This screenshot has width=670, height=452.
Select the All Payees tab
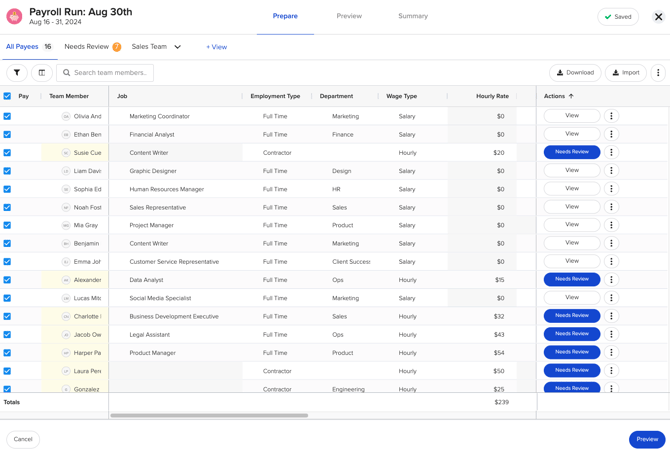(x=22, y=47)
